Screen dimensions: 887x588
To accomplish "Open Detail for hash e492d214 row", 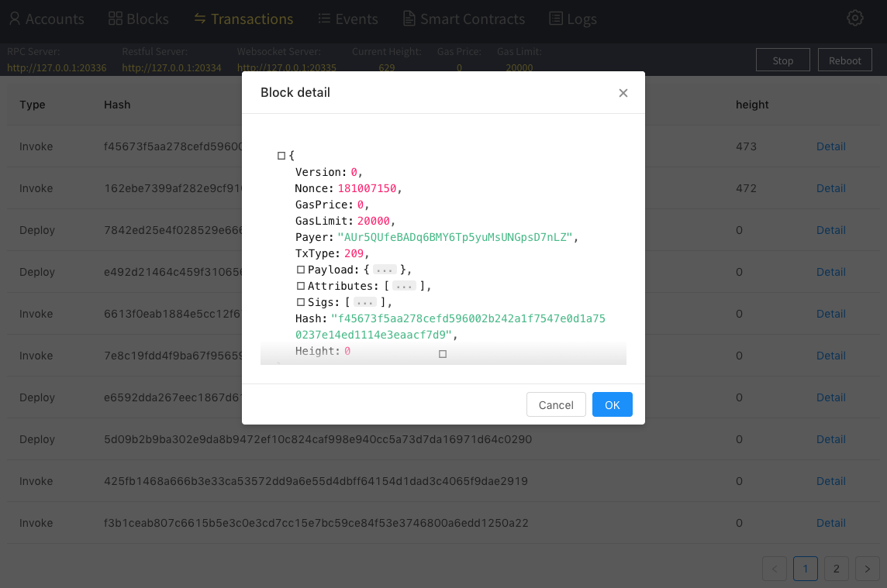I will pyautogui.click(x=830, y=272).
